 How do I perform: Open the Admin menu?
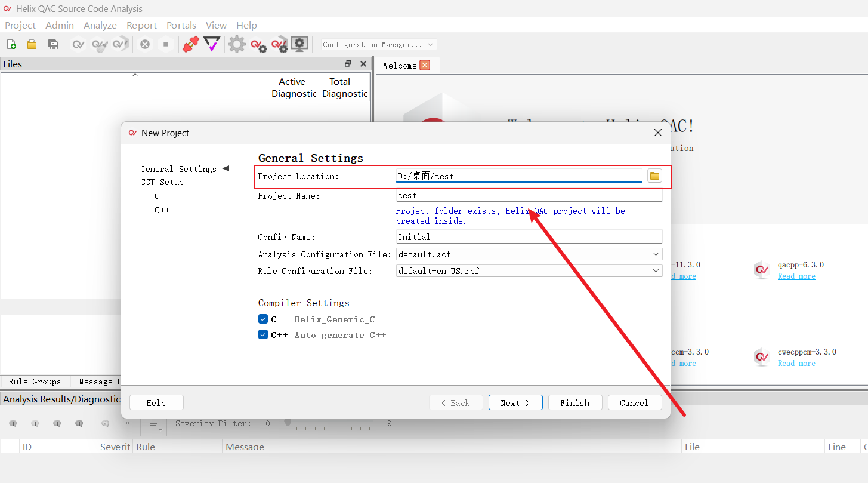point(60,25)
